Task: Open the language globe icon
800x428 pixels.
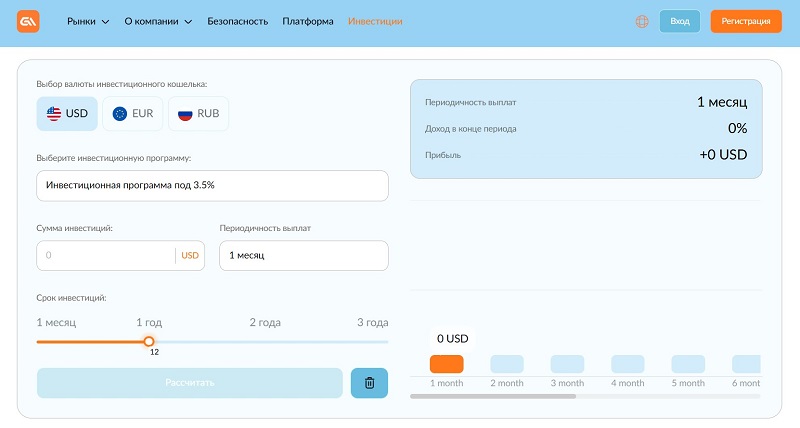Action: (x=642, y=21)
